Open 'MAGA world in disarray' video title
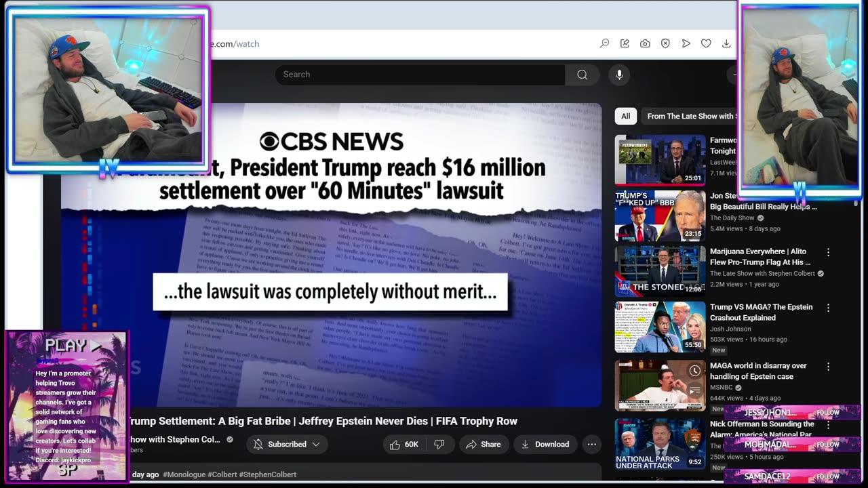 [758, 371]
